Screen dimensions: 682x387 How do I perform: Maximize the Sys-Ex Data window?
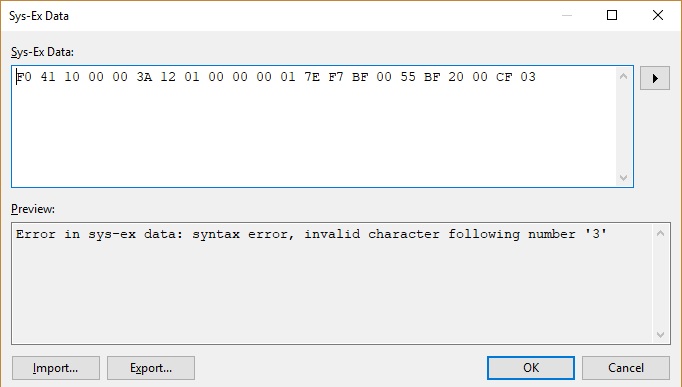tap(612, 15)
